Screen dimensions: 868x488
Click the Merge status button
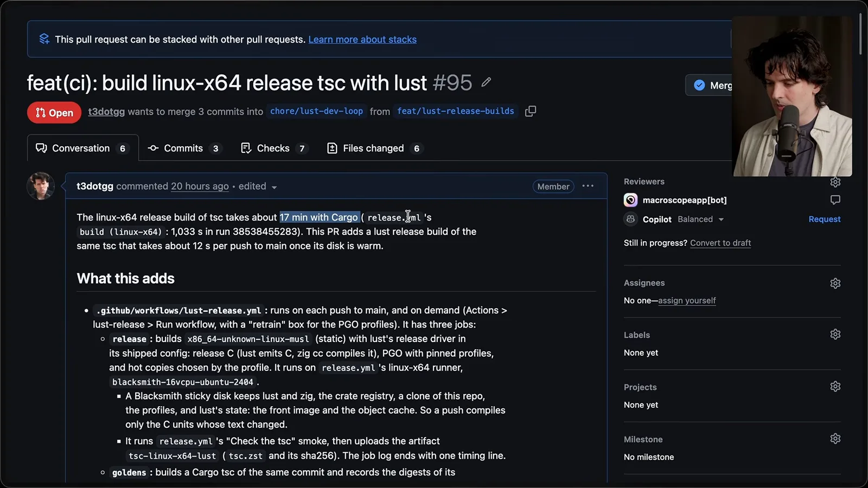(x=710, y=85)
